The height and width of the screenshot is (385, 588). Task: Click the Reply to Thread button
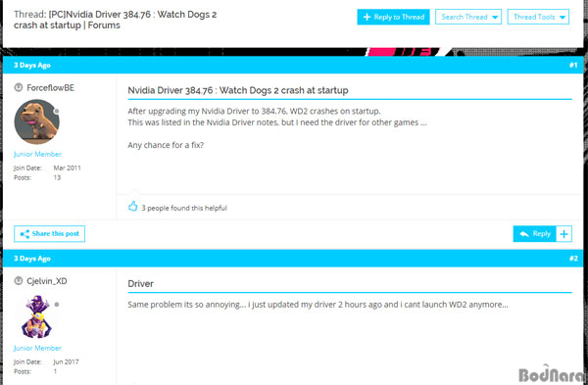pyautogui.click(x=393, y=17)
